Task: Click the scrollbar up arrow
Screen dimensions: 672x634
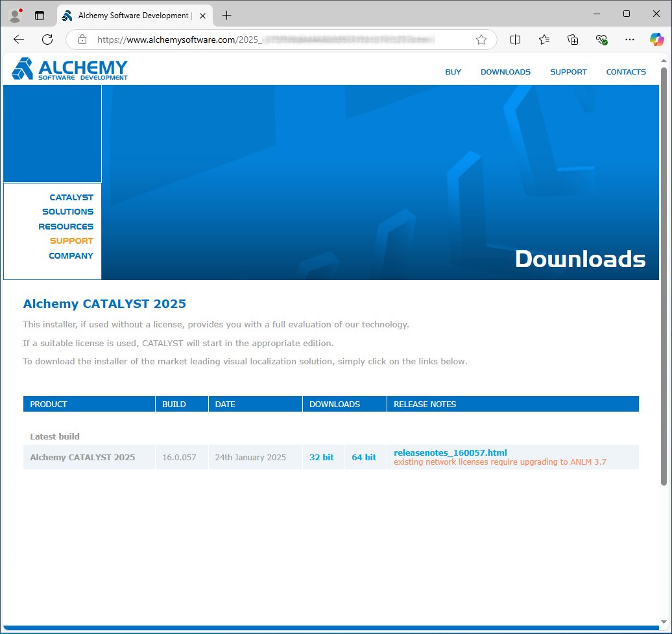Action: (664, 61)
